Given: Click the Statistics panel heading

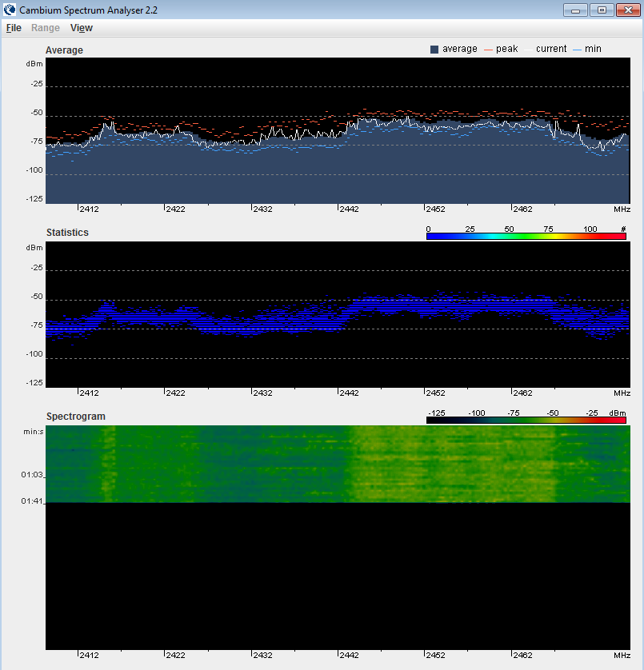Looking at the screenshot, I should point(67,233).
